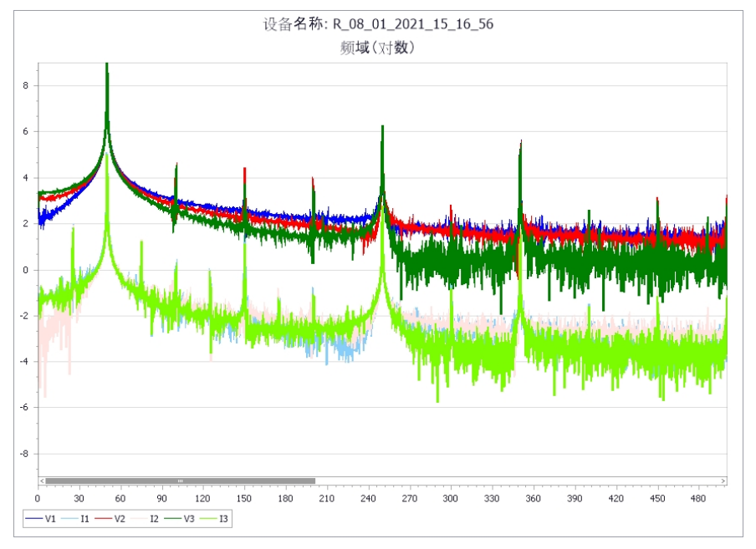Click the light blue I1 line marker

coord(69,518)
